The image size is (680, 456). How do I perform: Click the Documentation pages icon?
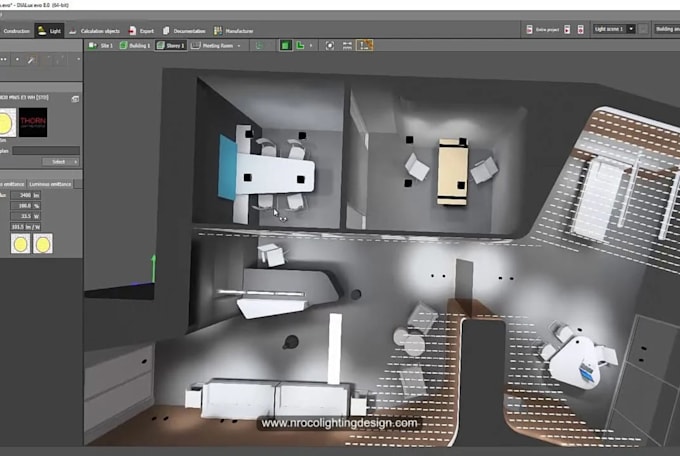pos(166,31)
